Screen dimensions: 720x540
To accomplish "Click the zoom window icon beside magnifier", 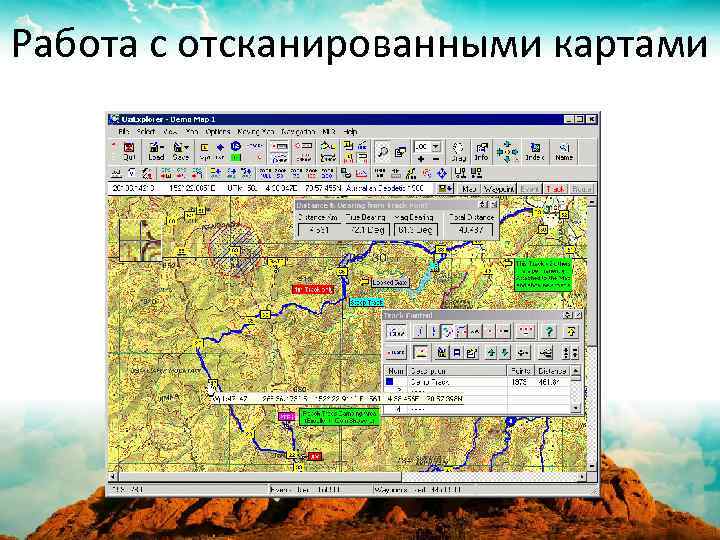I will [x=400, y=152].
